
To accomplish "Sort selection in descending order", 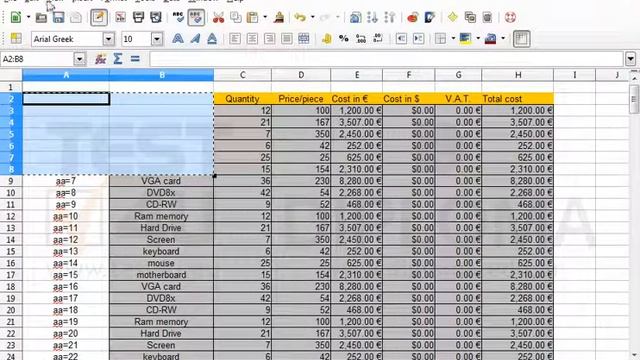I will pos(390,18).
